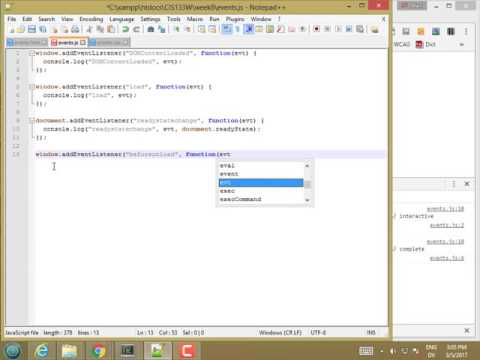Screen dimensions: 480x360
Task: Toggle Word Wrap in toolbar
Action: point(227,30)
